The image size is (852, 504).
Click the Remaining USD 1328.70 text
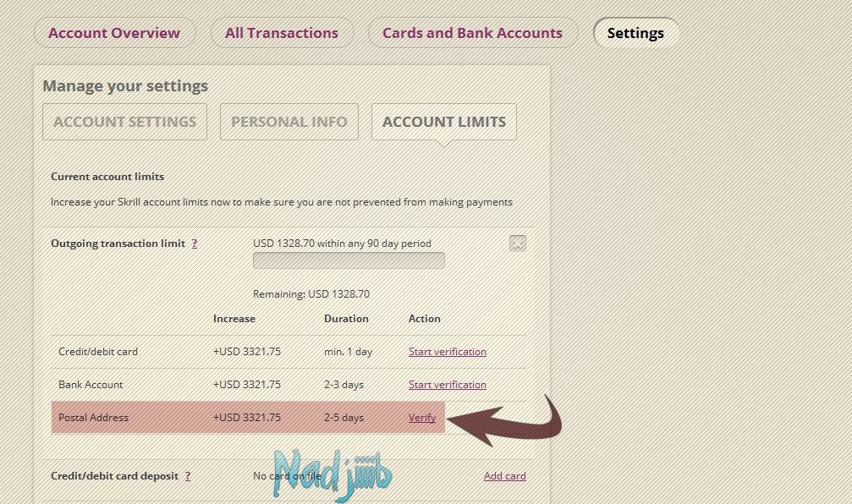point(311,294)
